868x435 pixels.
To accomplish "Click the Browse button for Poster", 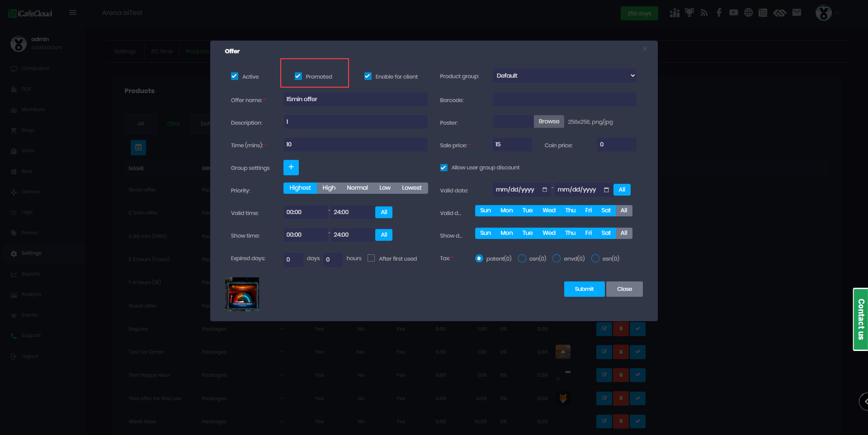I will 549,122.
